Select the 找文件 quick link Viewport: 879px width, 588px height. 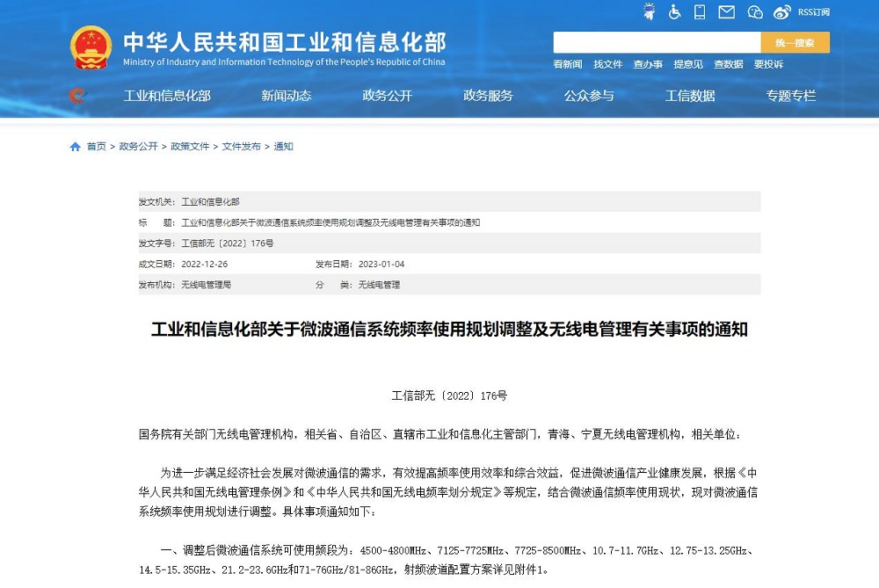[x=607, y=64]
